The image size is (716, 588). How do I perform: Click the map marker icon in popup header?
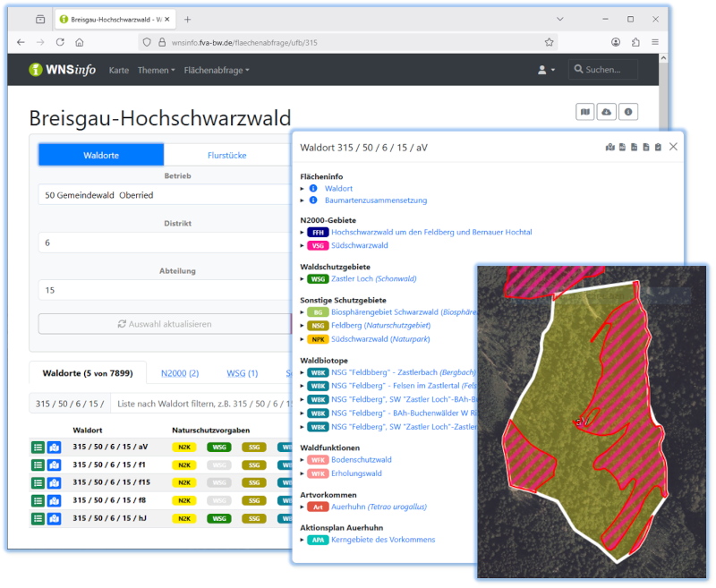(610, 147)
